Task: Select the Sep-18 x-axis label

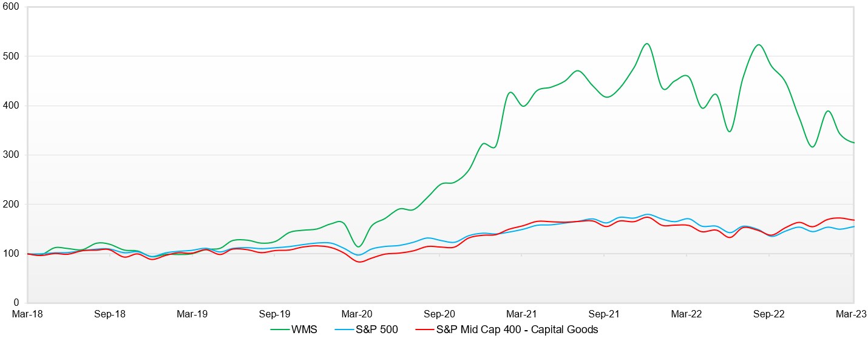Action: pos(110,314)
